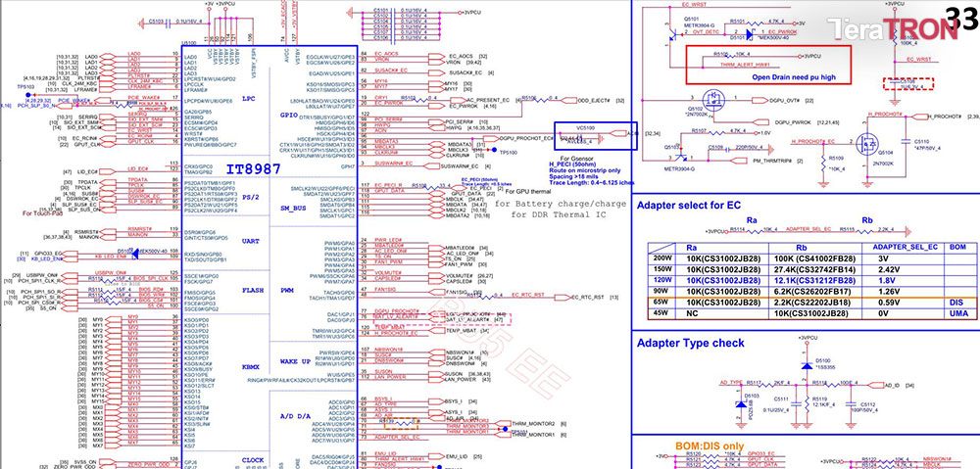Select the 45W UMA table row
This screenshot has width=980, height=469.
click(810, 313)
